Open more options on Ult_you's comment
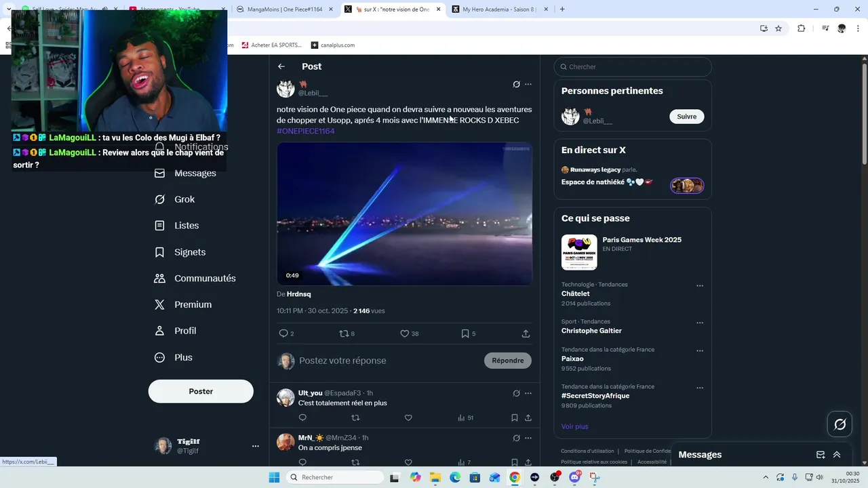This screenshot has height=488, width=868. coord(528,393)
